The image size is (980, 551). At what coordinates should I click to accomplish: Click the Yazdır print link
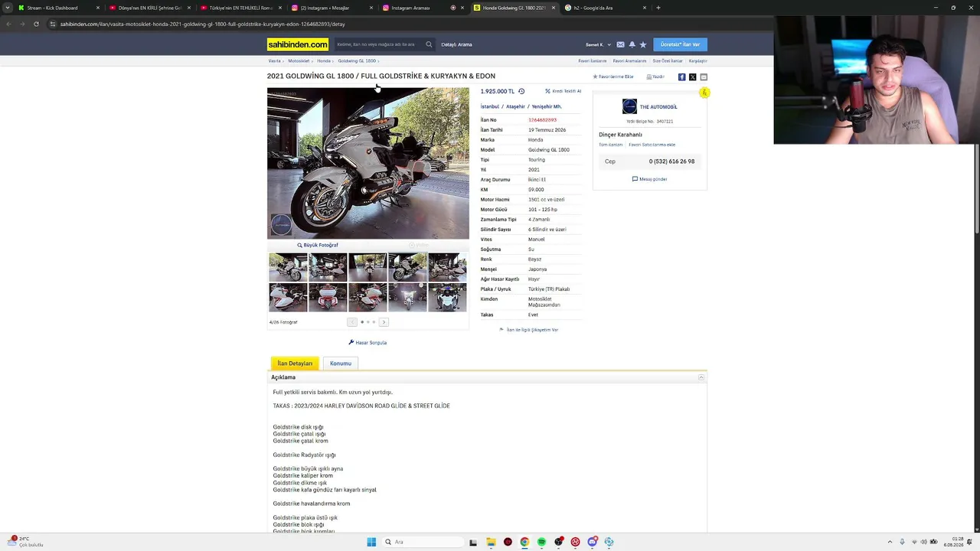655,77
